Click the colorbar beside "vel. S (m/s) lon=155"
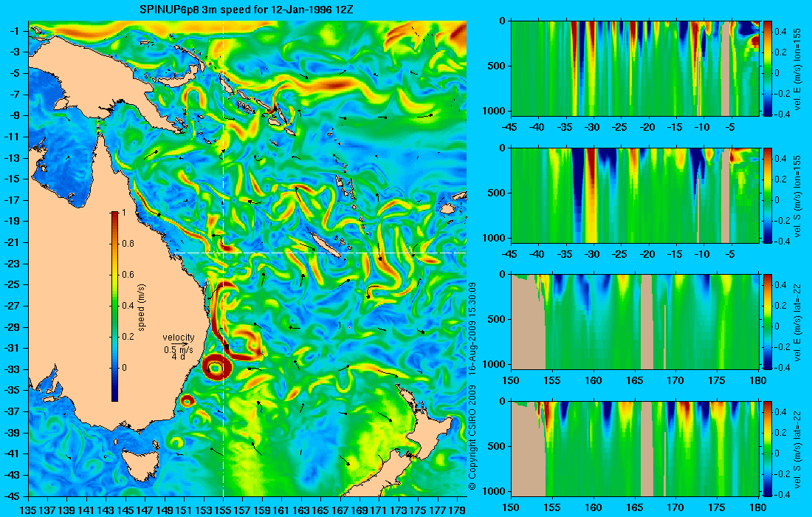Viewport: 812px width, 517px height. (x=768, y=195)
